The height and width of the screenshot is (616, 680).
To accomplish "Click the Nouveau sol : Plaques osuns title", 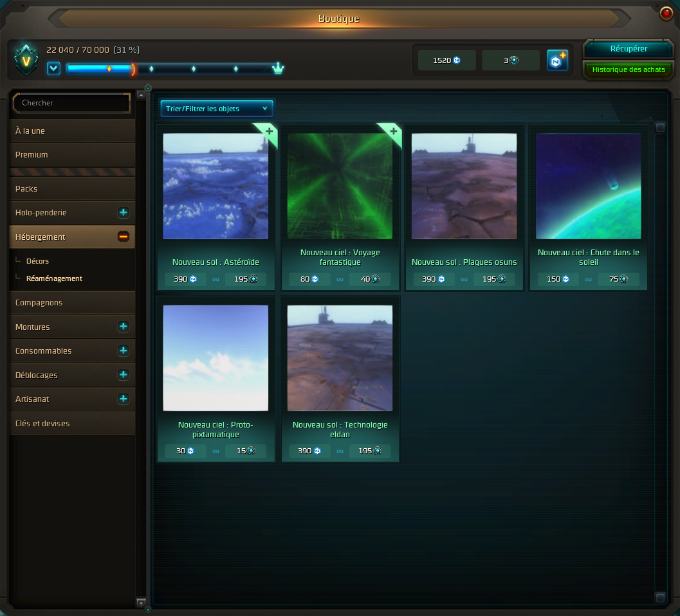I will click(x=464, y=262).
